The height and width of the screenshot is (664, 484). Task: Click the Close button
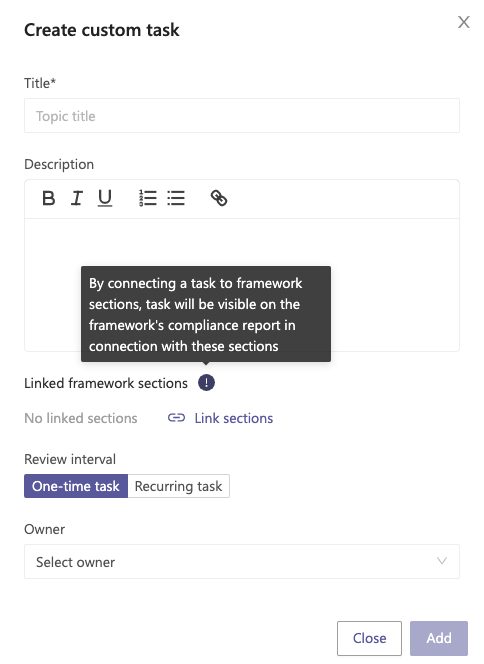coord(369,638)
